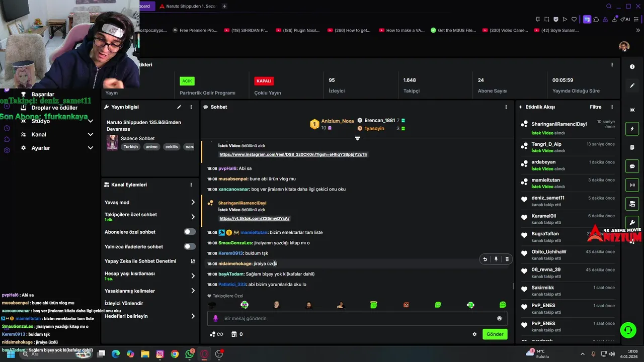Open the Yayın bilgisi panel three-dot menu
Image resolution: width=644 pixels, height=362 pixels.
[191, 107]
